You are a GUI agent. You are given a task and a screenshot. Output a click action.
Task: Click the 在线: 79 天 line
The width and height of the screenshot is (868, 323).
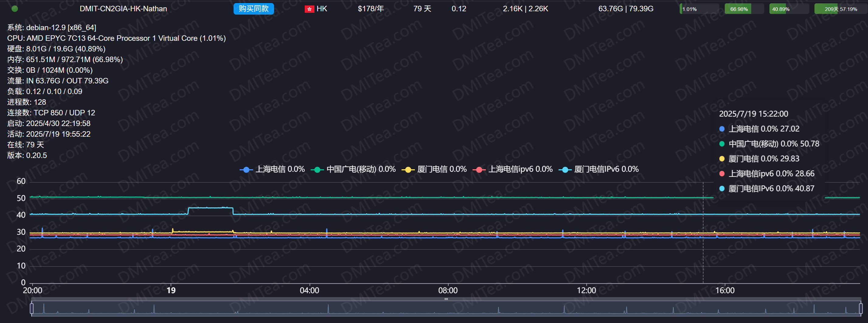[26, 145]
